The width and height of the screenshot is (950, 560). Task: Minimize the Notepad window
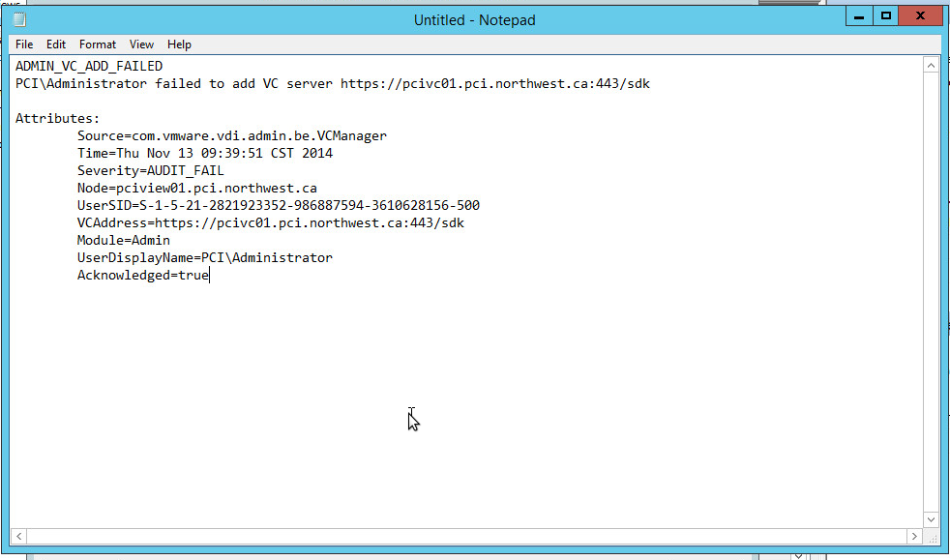tap(859, 16)
